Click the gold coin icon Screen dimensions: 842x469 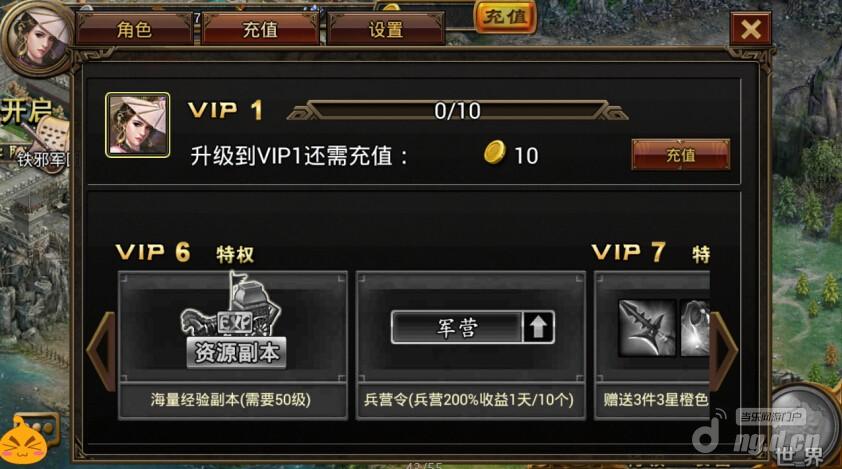(495, 153)
